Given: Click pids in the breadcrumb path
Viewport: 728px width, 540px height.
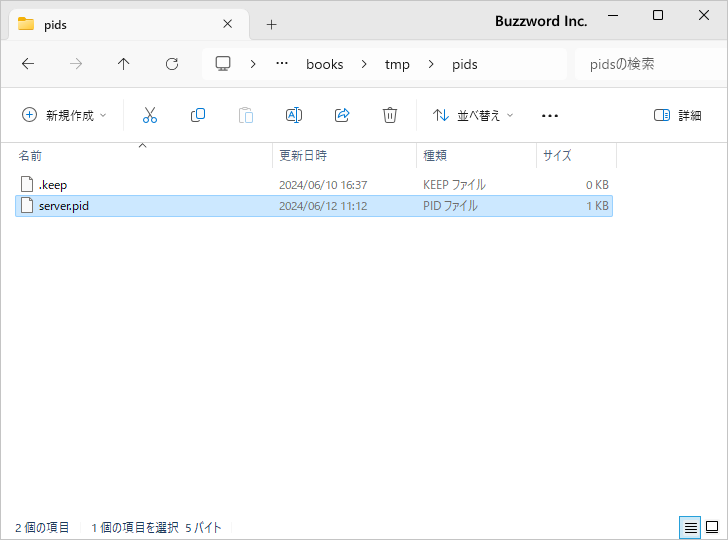Looking at the screenshot, I should click(x=465, y=64).
